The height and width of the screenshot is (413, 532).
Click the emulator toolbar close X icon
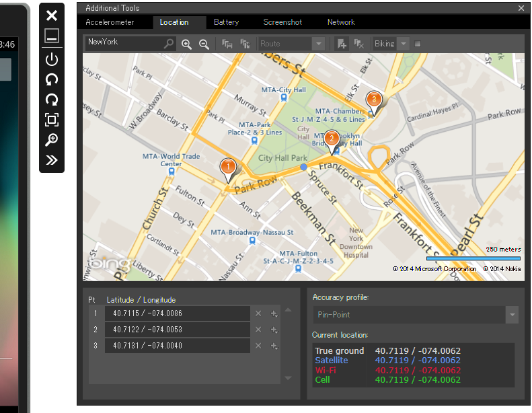click(x=52, y=15)
